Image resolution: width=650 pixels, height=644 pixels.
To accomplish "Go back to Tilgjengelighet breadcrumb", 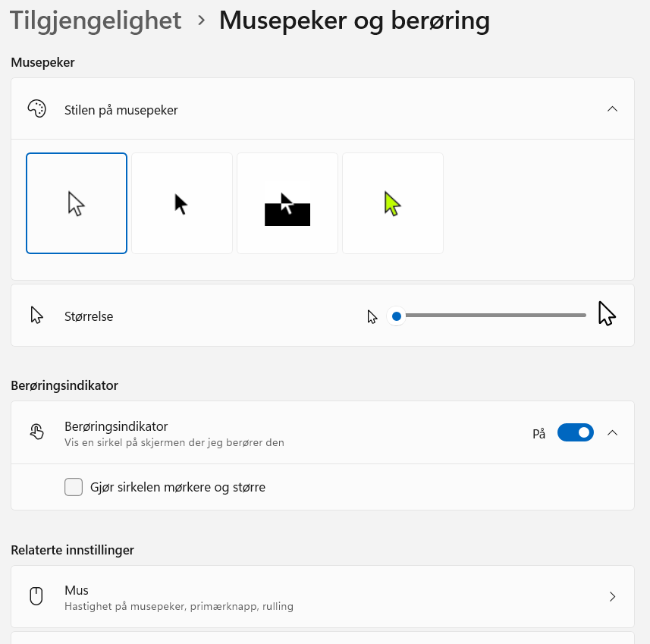I will [x=96, y=20].
